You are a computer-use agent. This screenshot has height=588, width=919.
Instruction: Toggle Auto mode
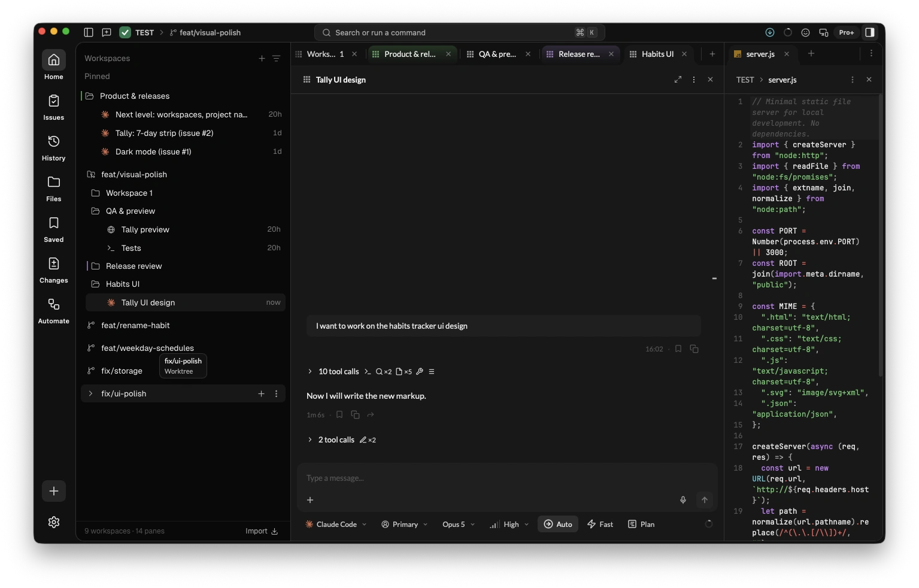[x=558, y=524]
